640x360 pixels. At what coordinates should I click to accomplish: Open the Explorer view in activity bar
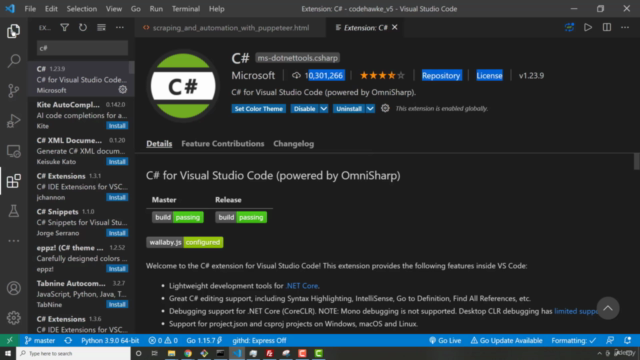pyautogui.click(x=13, y=31)
